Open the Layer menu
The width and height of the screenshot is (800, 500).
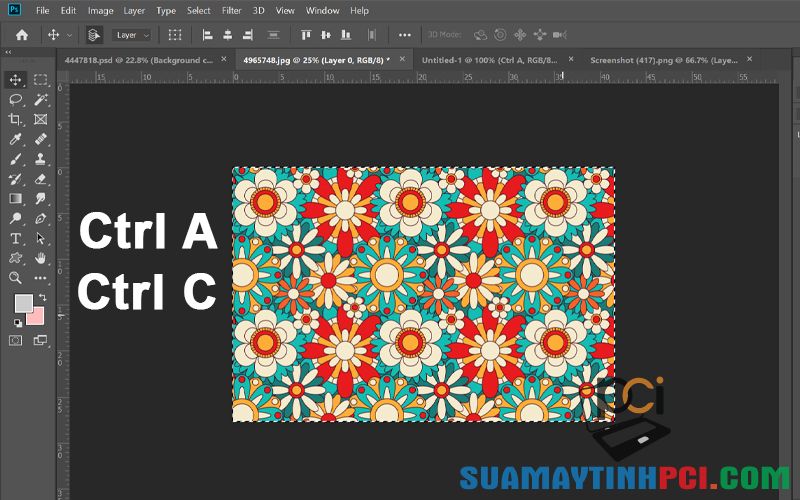[x=134, y=10]
